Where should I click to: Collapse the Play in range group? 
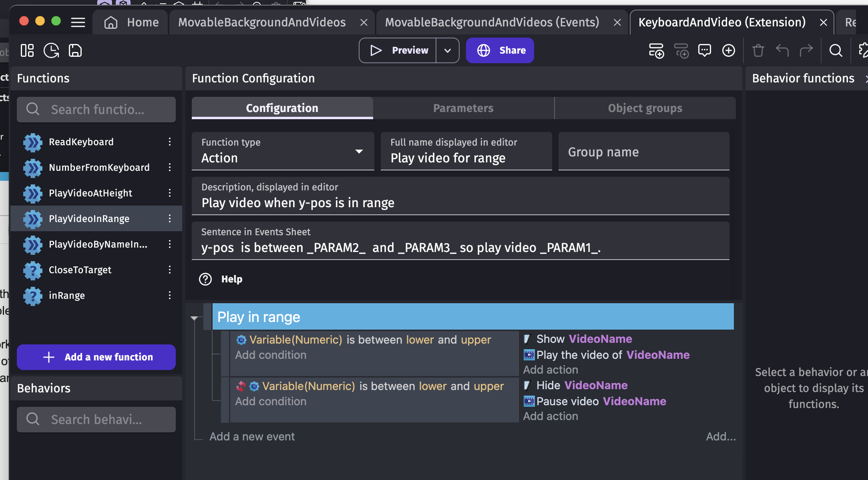[195, 318]
